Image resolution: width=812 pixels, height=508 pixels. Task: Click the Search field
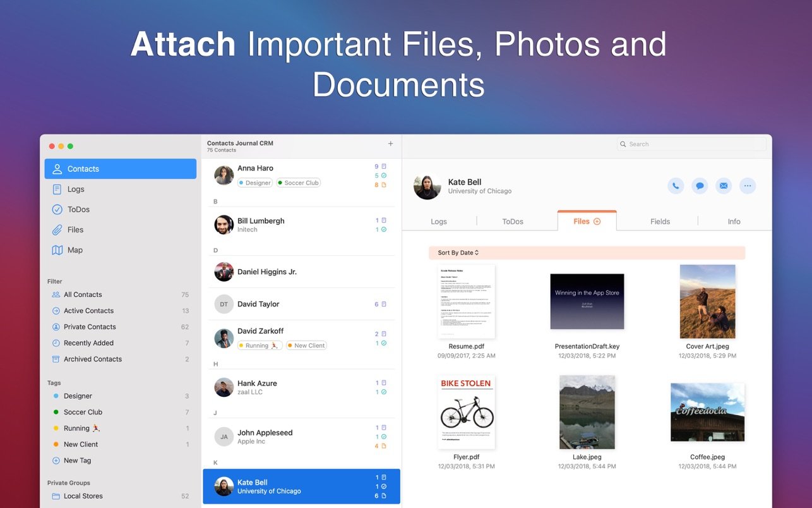point(691,144)
